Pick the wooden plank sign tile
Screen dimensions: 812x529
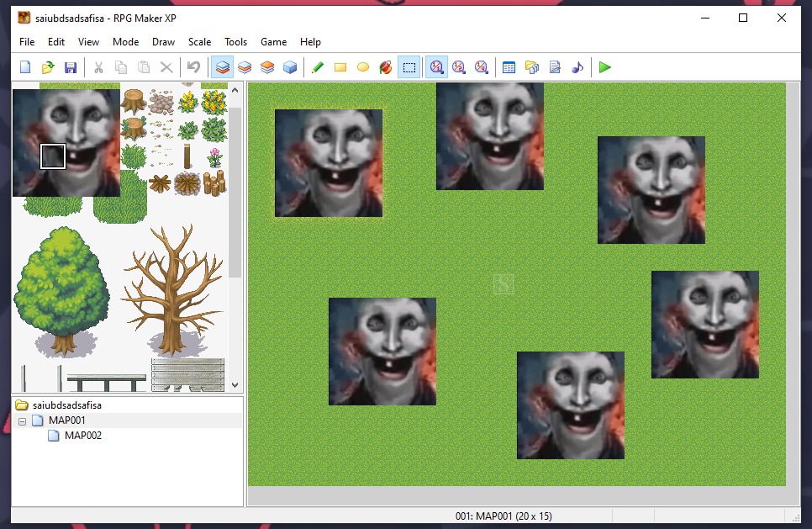(x=188, y=374)
